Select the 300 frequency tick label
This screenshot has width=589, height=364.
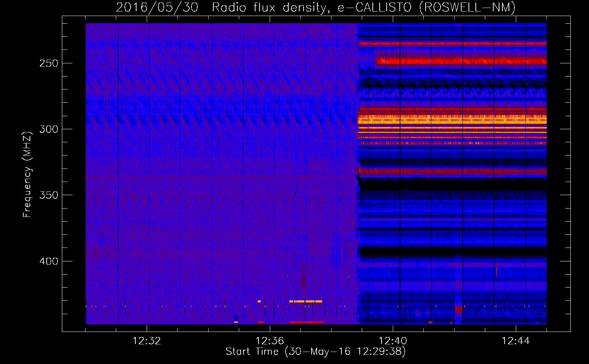pyautogui.click(x=49, y=129)
